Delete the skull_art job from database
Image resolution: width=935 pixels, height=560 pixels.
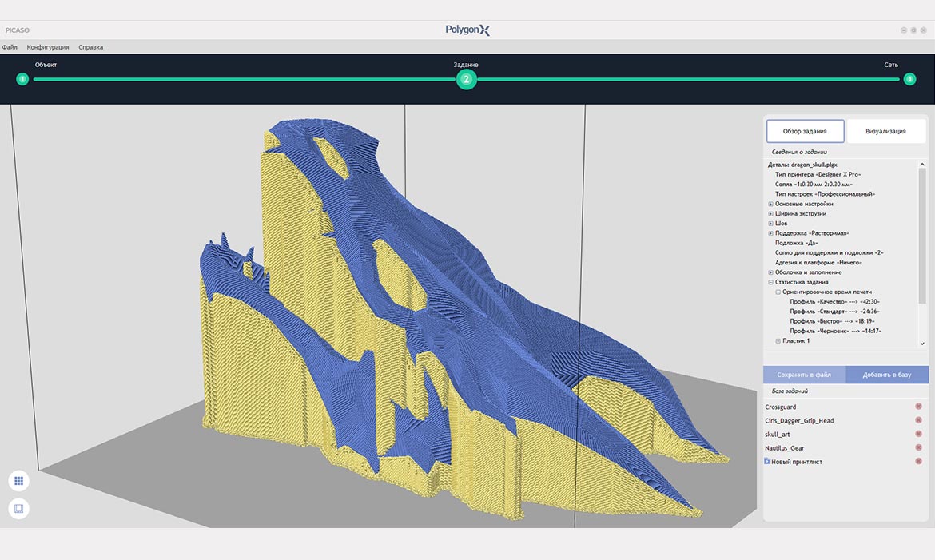tap(918, 434)
